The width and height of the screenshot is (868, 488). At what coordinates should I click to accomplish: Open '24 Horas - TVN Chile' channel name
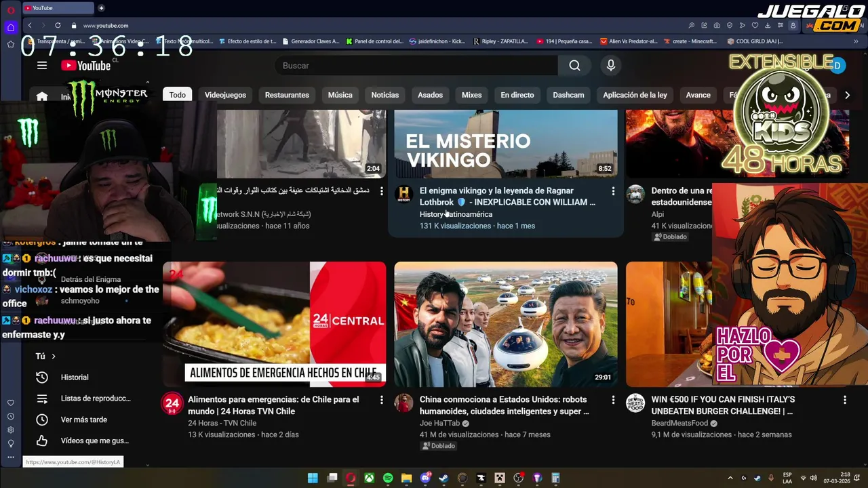pyautogui.click(x=222, y=423)
